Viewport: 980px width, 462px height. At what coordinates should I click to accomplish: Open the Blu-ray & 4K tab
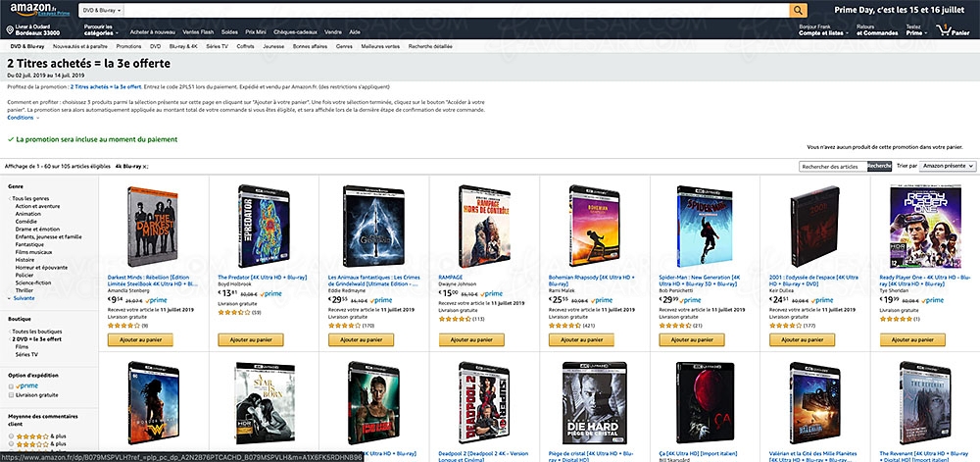pos(183,46)
